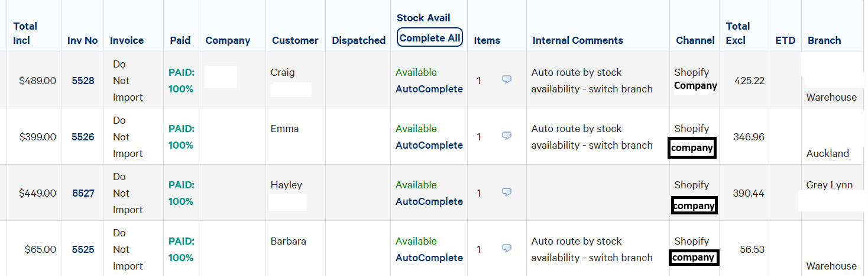AutoComplete the order for Craig

pyautogui.click(x=429, y=89)
